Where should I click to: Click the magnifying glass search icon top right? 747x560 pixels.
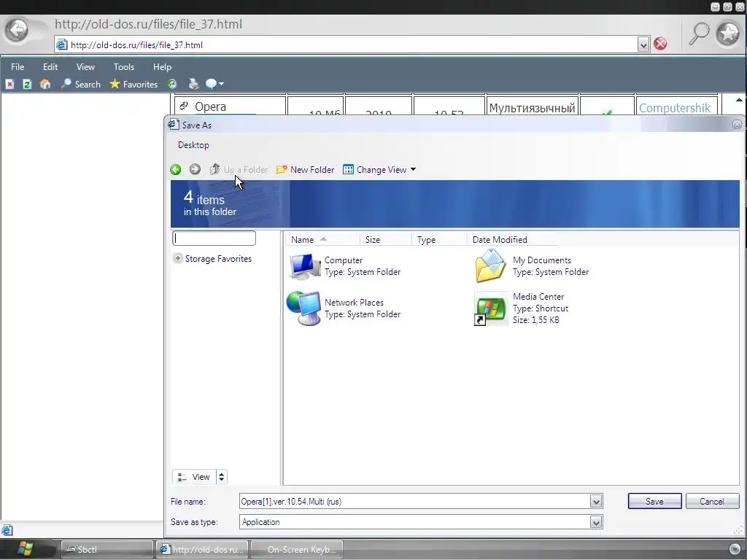point(700,34)
